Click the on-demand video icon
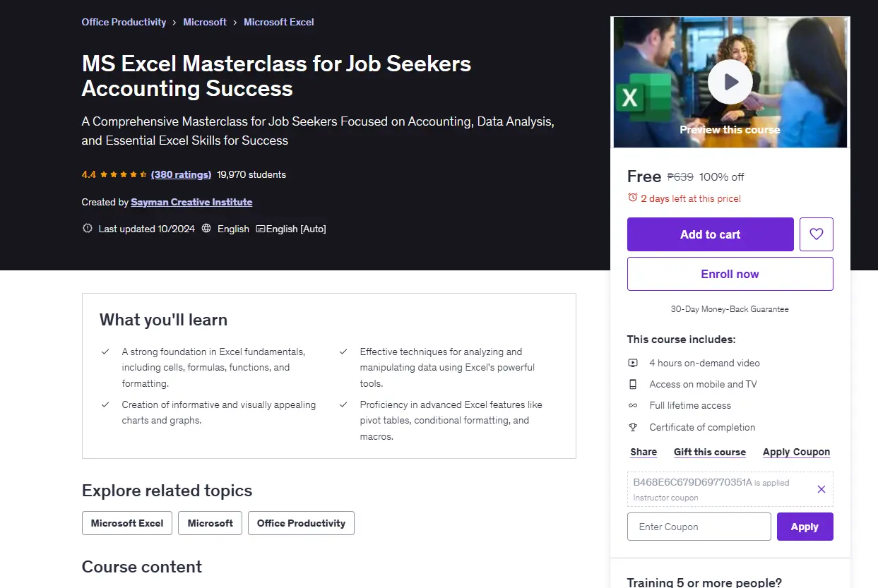This screenshot has height=588, width=878. (x=633, y=363)
